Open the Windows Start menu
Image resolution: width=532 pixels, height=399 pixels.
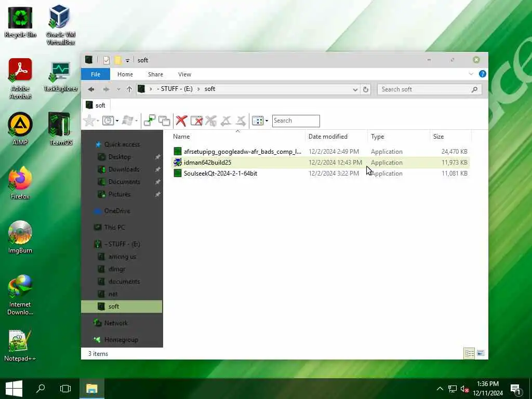pyautogui.click(x=14, y=389)
